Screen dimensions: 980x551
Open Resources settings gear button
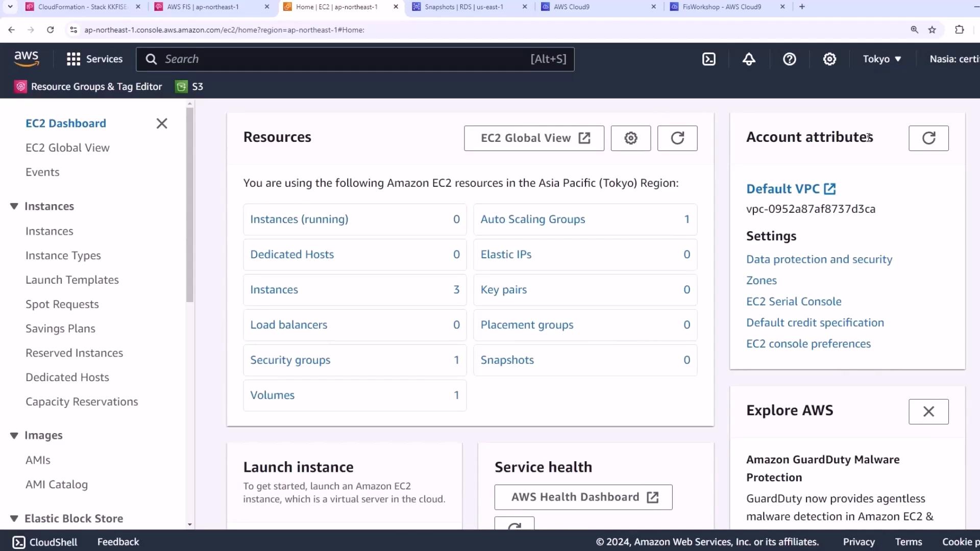(631, 138)
